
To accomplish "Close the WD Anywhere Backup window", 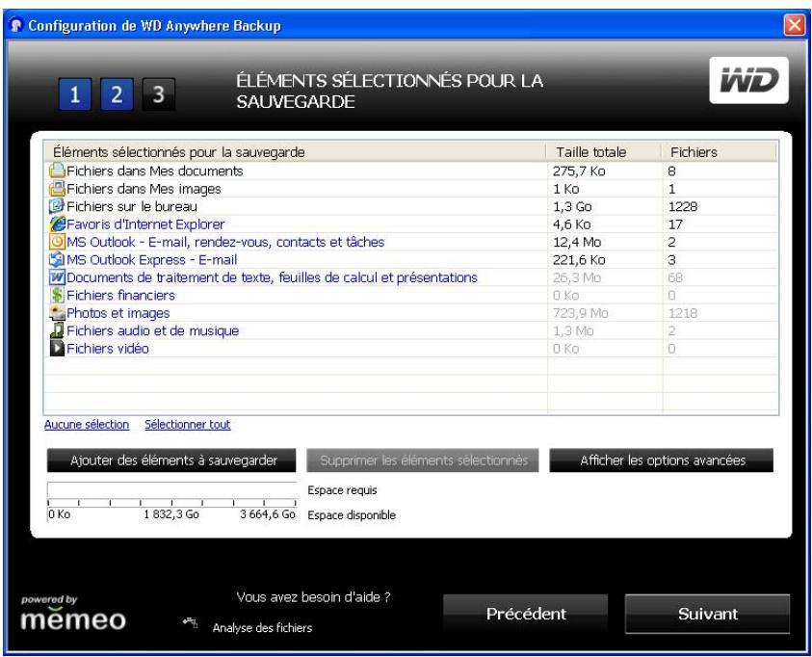I will [x=795, y=24].
